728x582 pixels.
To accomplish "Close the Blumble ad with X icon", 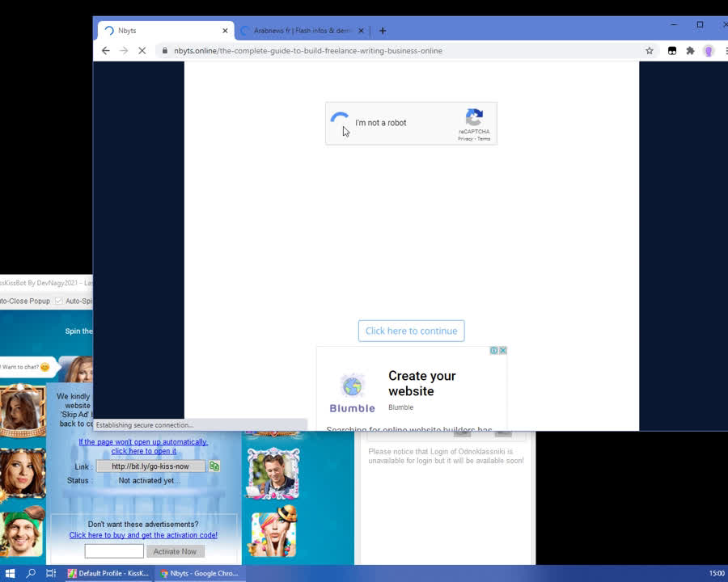I will pos(502,351).
